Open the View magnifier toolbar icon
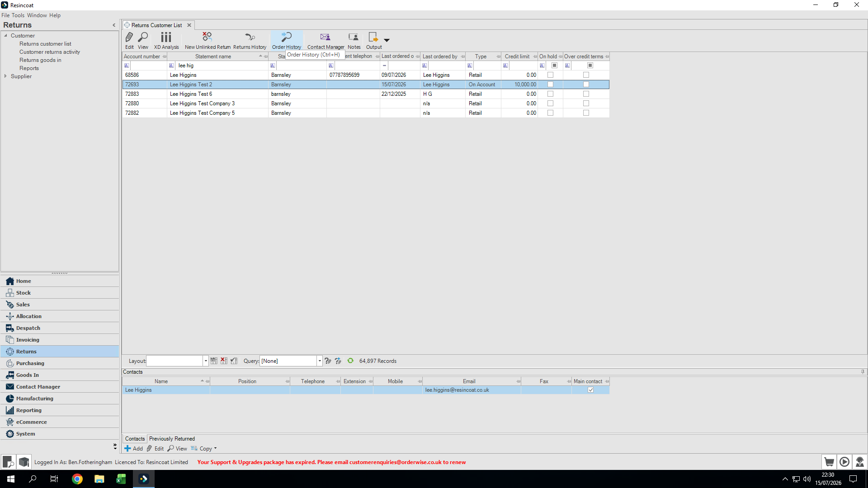The image size is (868, 488). pyautogui.click(x=143, y=40)
